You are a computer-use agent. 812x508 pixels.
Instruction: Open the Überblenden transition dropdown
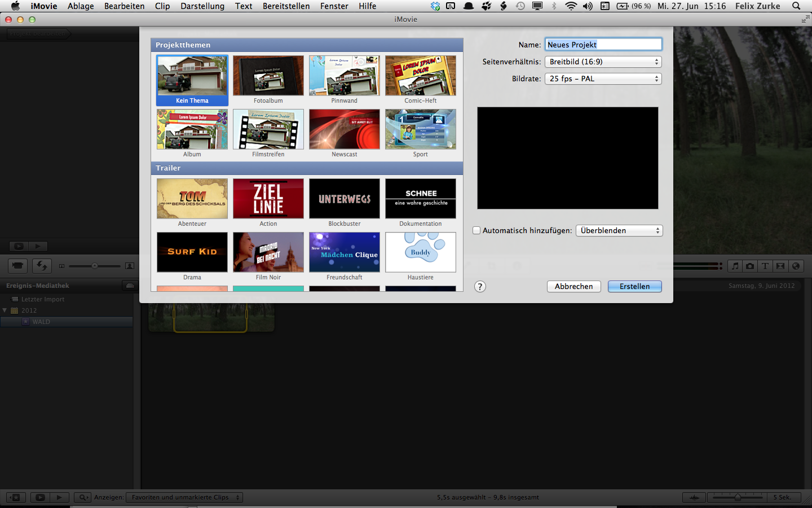[x=619, y=230]
